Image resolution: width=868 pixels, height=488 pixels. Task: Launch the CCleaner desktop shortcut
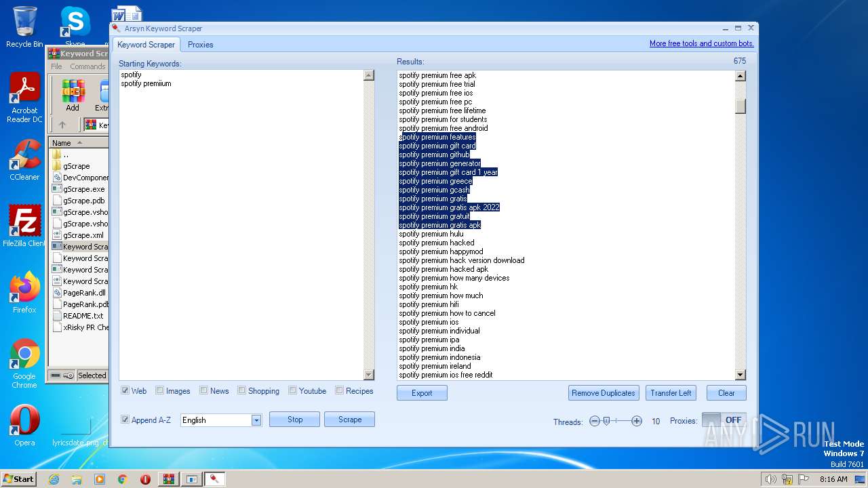24,160
